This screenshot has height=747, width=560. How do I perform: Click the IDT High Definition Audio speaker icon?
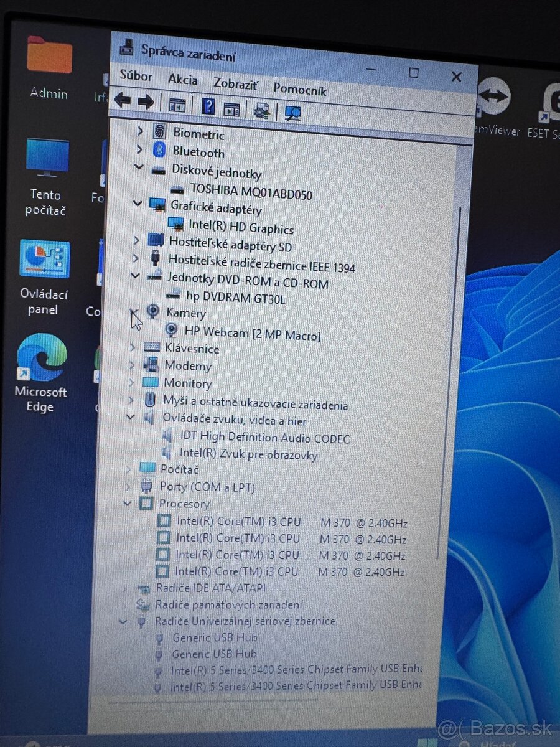pos(167,435)
